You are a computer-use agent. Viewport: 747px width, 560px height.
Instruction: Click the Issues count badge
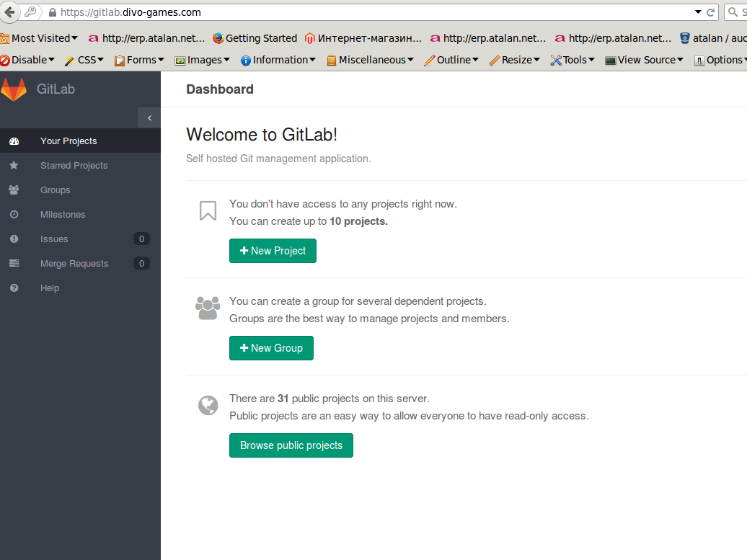[x=141, y=239]
